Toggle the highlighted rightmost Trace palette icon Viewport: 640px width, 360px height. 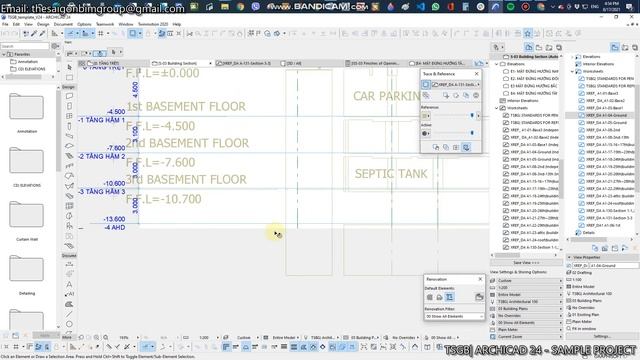pyautogui.click(x=466, y=147)
